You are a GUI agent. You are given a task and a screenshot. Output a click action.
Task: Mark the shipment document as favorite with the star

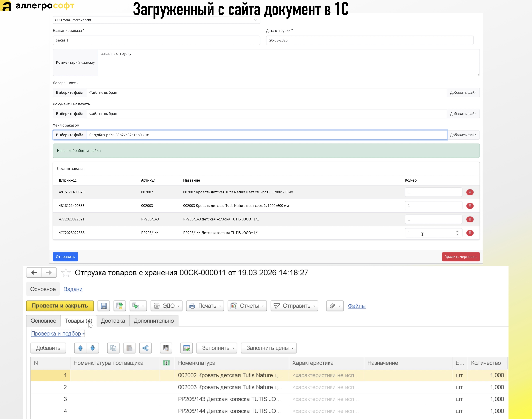66,273
